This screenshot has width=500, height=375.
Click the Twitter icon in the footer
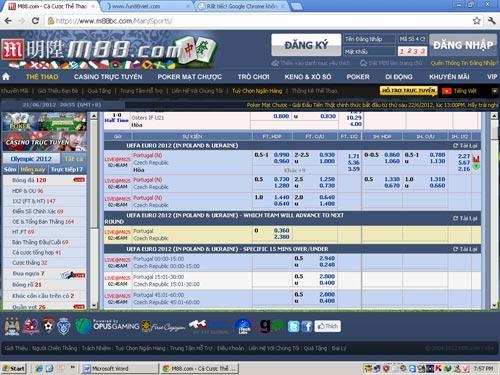294,326
